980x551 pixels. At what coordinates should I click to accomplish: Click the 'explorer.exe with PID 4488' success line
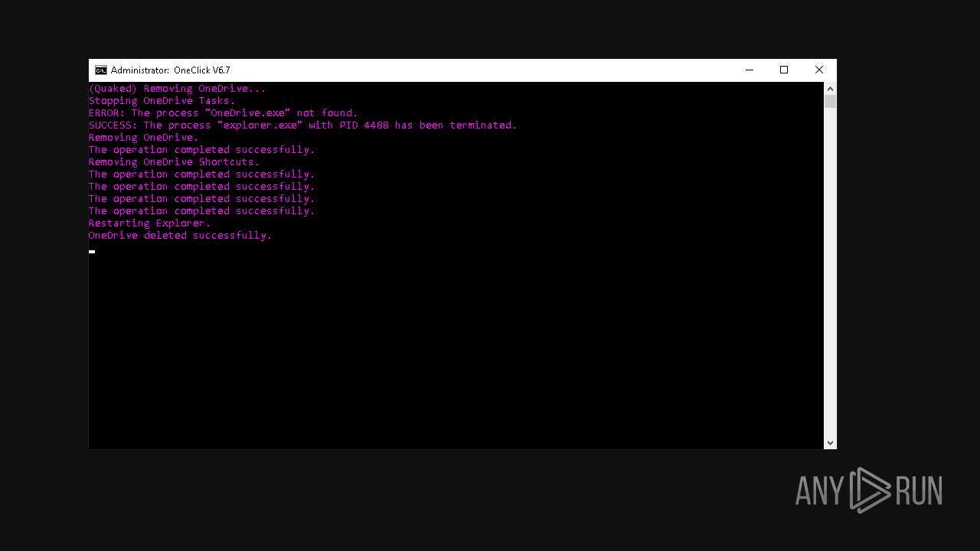click(303, 126)
